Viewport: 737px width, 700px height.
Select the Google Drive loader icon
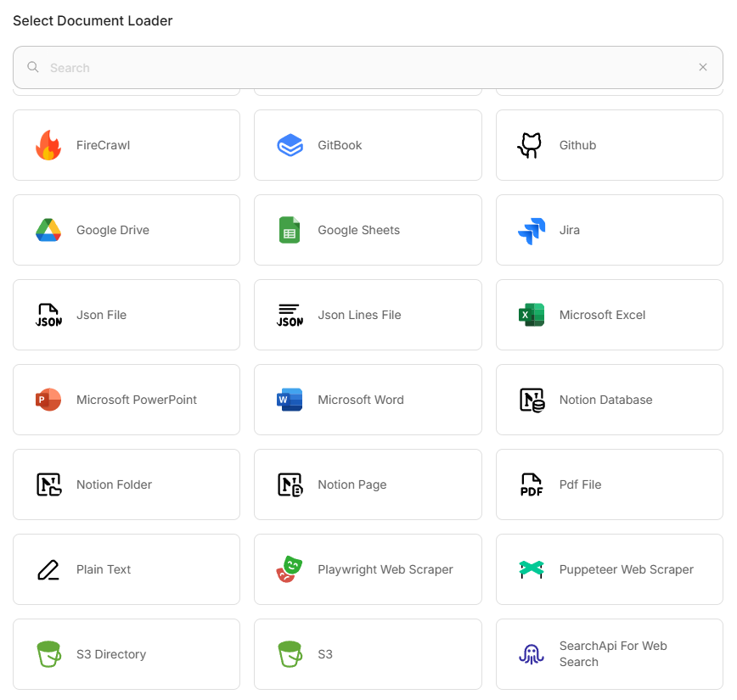point(48,230)
